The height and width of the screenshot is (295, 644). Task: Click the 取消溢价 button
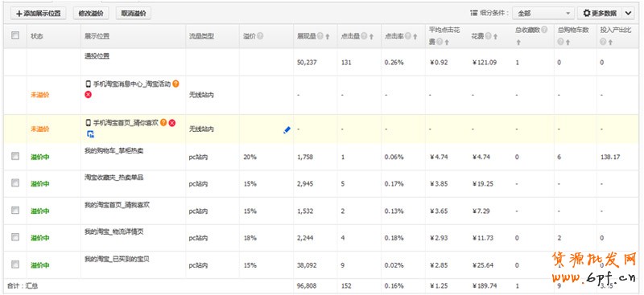pyautogui.click(x=134, y=13)
